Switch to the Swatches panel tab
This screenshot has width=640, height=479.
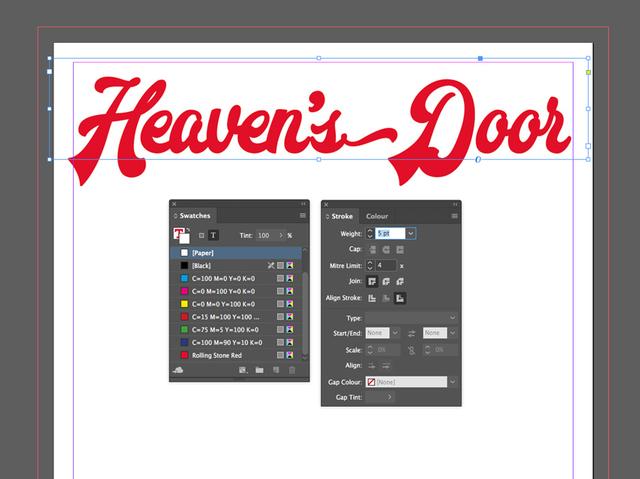[x=195, y=215]
